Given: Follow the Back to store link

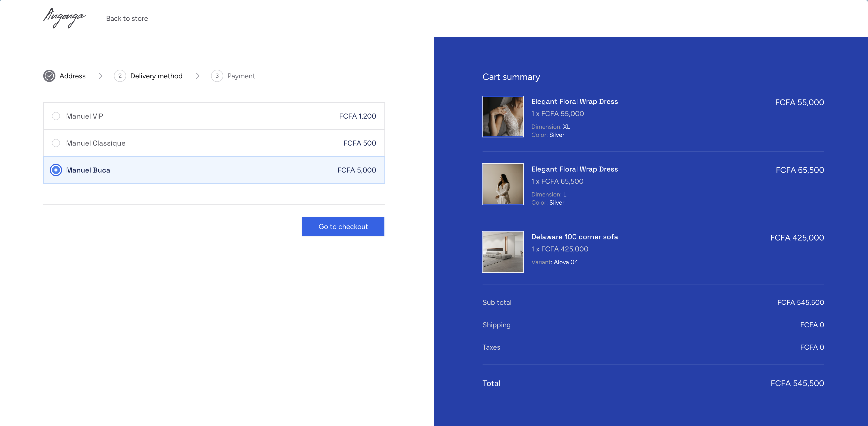Looking at the screenshot, I should tap(127, 19).
